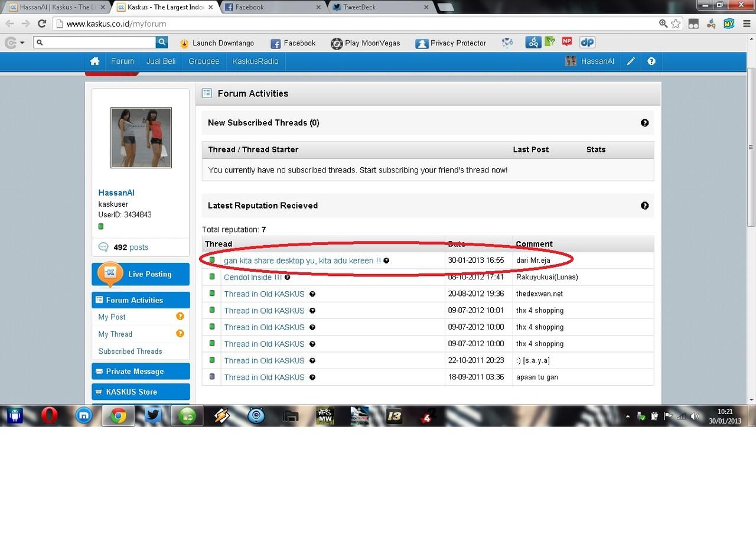
Task: Open the Private Message sidebar section
Action: pyautogui.click(x=141, y=372)
